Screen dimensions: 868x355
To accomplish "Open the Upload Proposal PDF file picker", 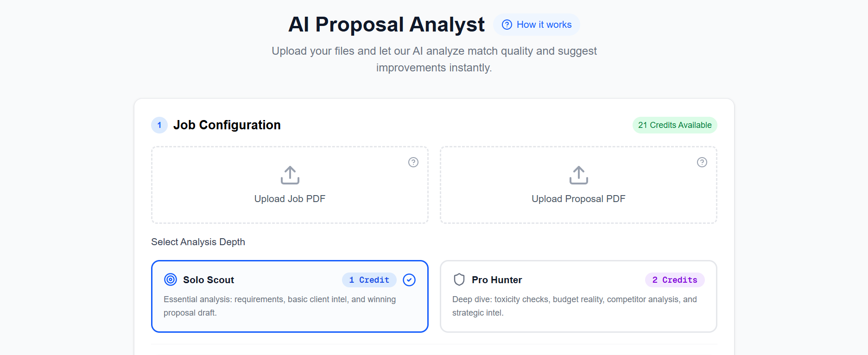I will coord(578,198).
